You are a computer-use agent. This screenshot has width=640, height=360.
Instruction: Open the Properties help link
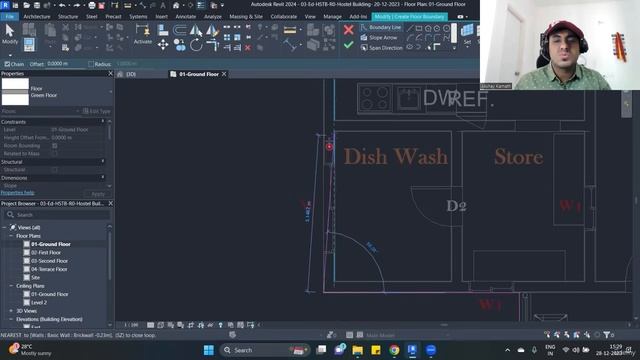17,193
